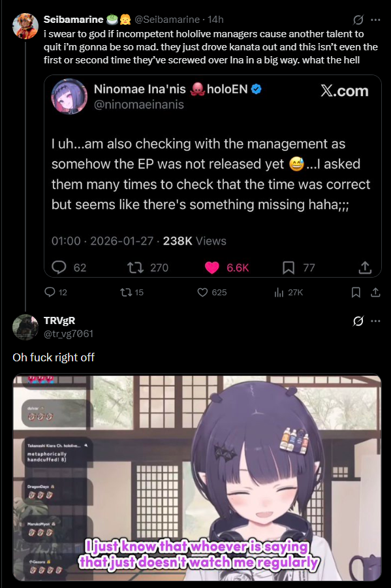Open Seibamarine's profile avatar
This screenshot has width=391, height=588.
[25, 26]
